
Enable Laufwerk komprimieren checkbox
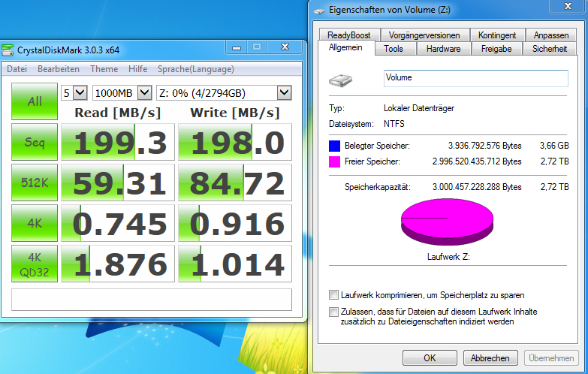coord(333,295)
